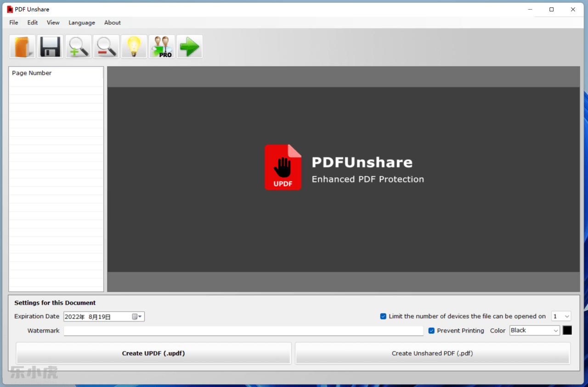
Task: Open the View menu
Action: [53, 22]
